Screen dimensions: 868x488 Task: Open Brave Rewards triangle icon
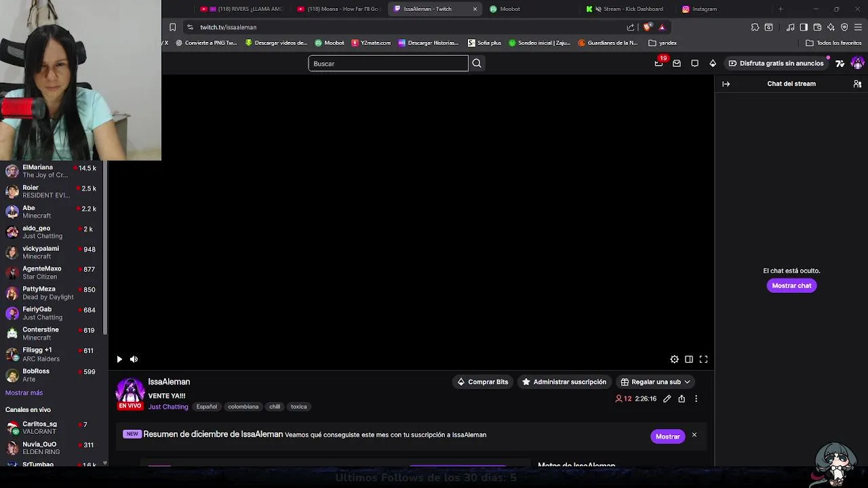tap(662, 27)
